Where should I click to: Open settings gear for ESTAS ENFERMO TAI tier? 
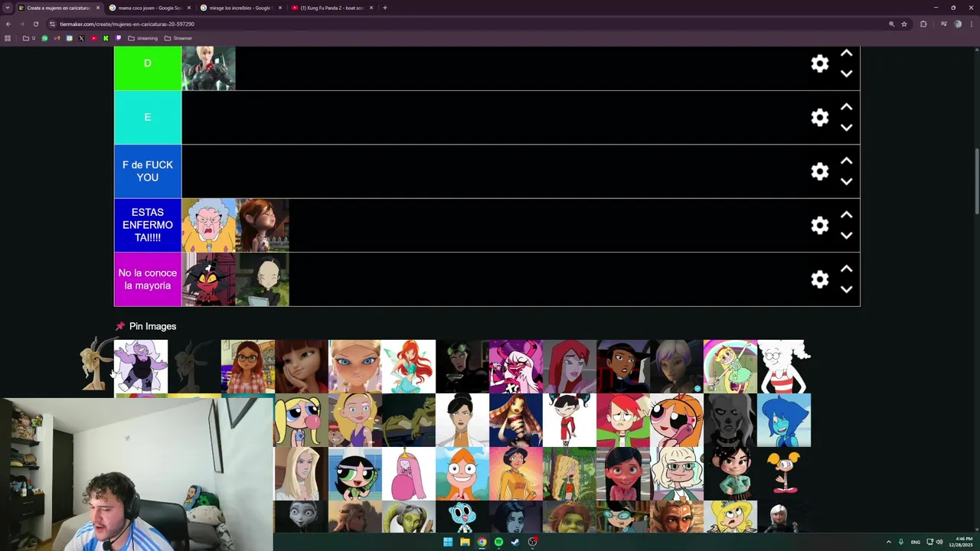click(x=820, y=225)
